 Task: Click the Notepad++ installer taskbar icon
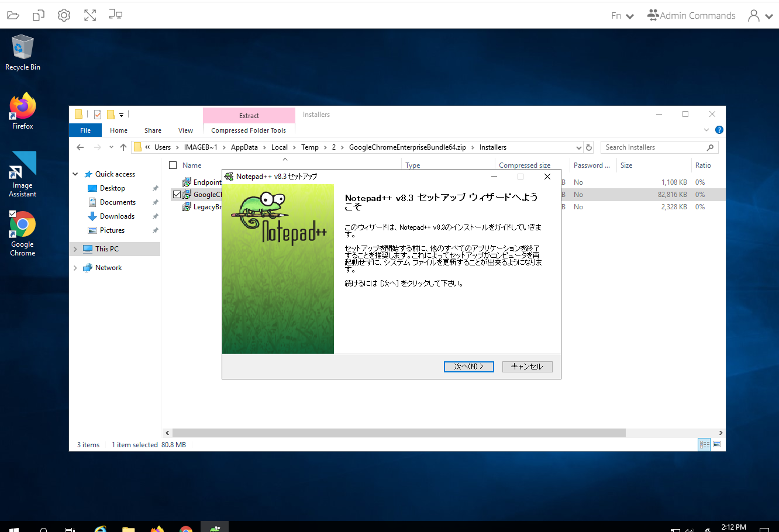tap(215, 528)
